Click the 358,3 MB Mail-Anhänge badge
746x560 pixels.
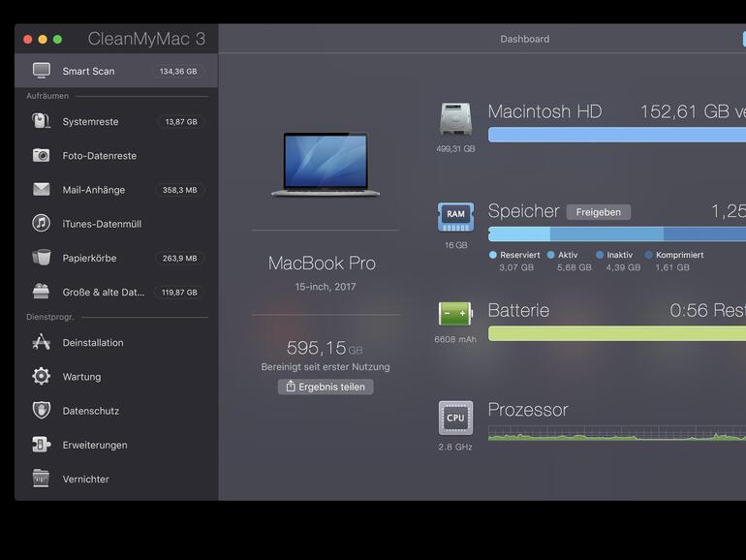[180, 190]
